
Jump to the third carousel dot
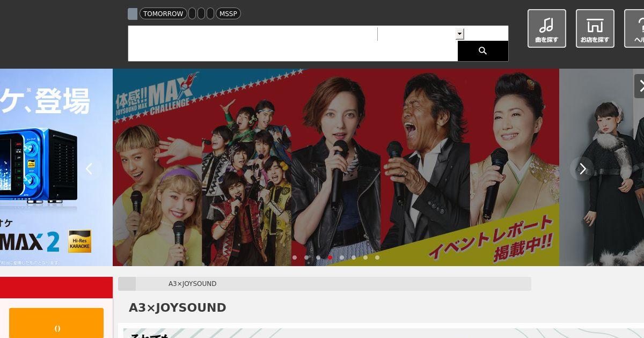tap(318, 258)
